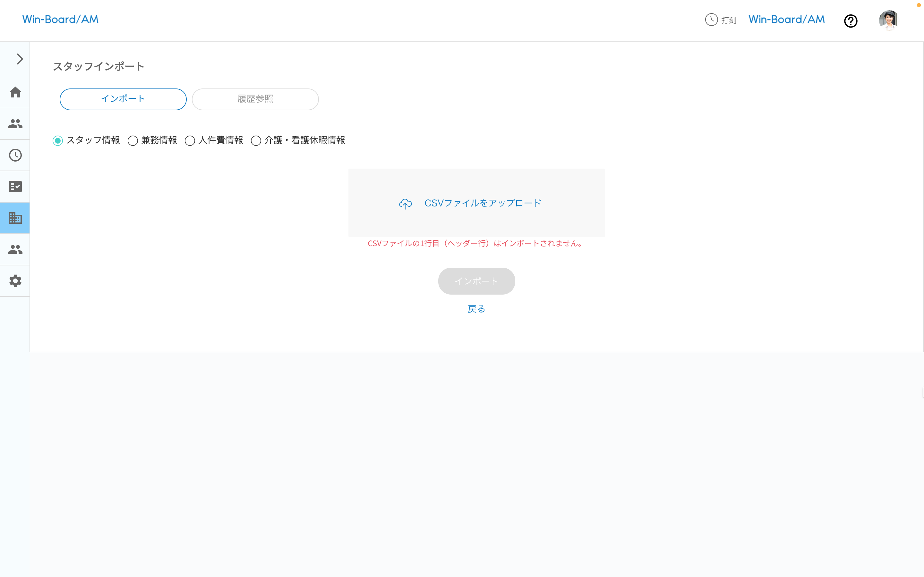Image resolution: width=924 pixels, height=577 pixels.
Task: Select the 介護・看護休暇情報 radio button
Action: coord(256,141)
